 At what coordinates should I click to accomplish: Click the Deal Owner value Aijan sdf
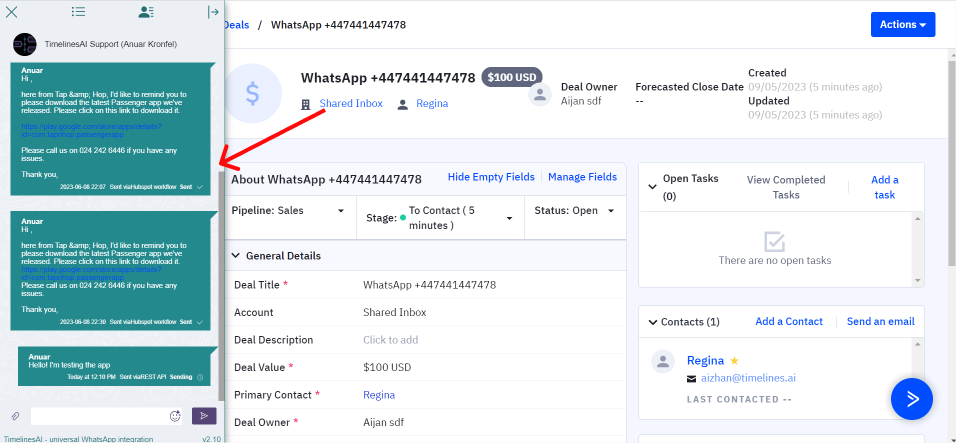tap(383, 422)
